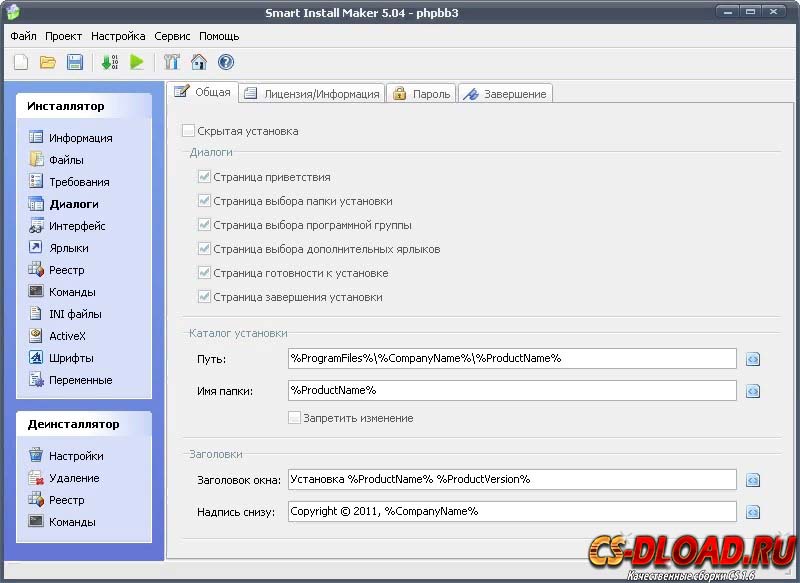800x583 pixels.
Task: Compile the installer using the green arrow icon
Action: [x=110, y=62]
